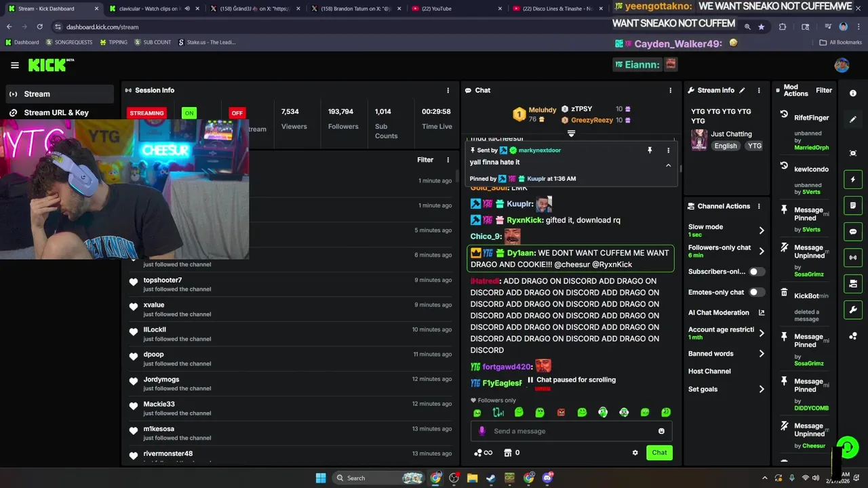Click the lightning bolt icon in the right sidebar

click(853, 180)
